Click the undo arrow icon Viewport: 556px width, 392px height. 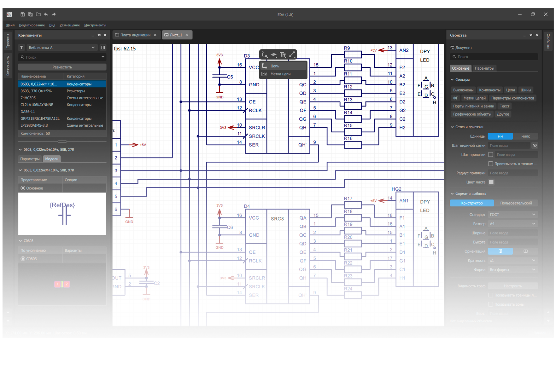(x=46, y=14)
